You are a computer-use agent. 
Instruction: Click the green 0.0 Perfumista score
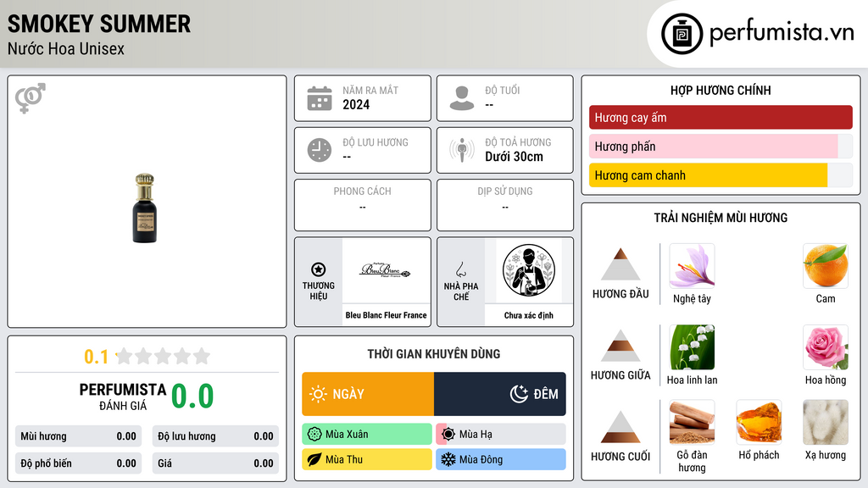[192, 396]
